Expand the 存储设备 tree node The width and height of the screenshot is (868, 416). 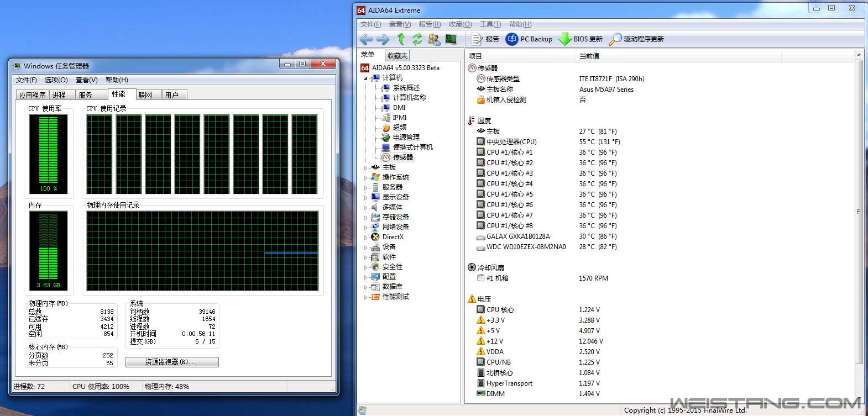365,217
